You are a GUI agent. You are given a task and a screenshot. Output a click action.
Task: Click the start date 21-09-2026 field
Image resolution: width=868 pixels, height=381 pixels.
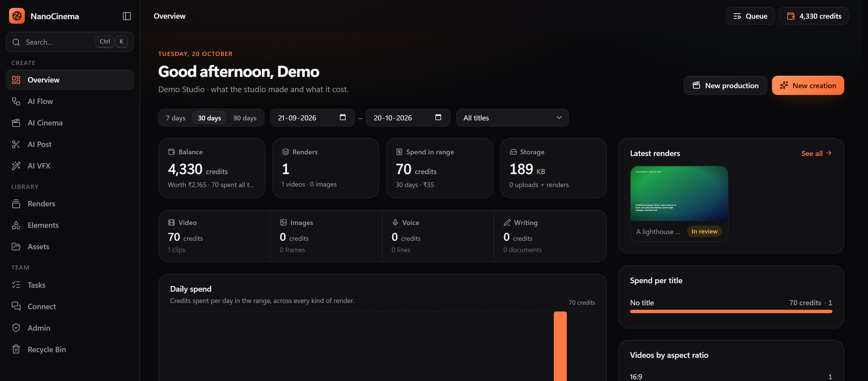[x=312, y=118]
